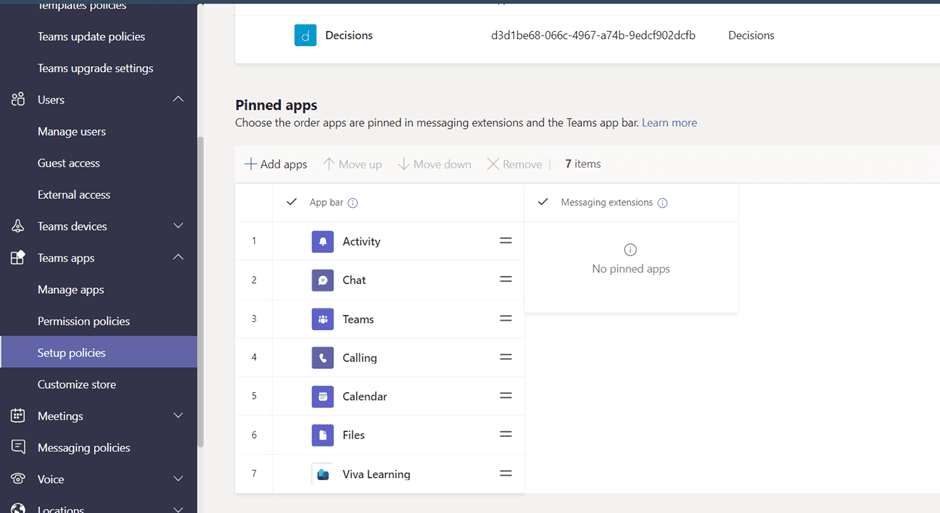Click the Teams app icon
940x513 pixels.
click(323, 319)
